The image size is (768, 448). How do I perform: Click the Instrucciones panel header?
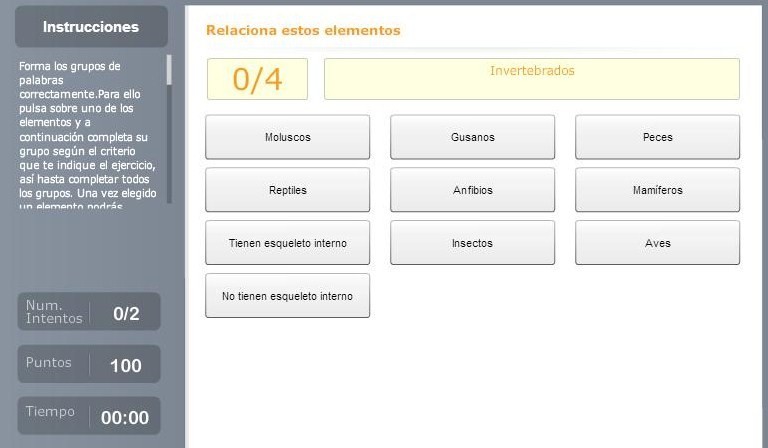[91, 27]
